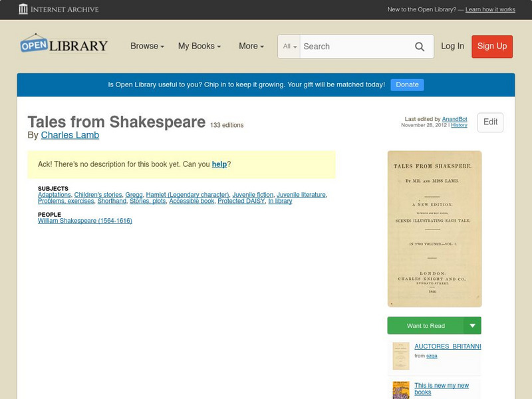Click inside the Search input field
532x399 pixels.
click(352, 47)
